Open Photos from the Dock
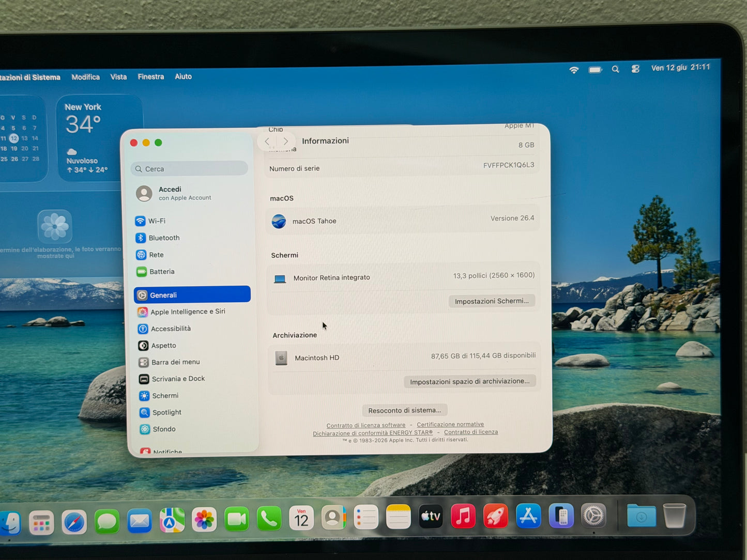Viewport: 747px width, 560px height. click(204, 520)
